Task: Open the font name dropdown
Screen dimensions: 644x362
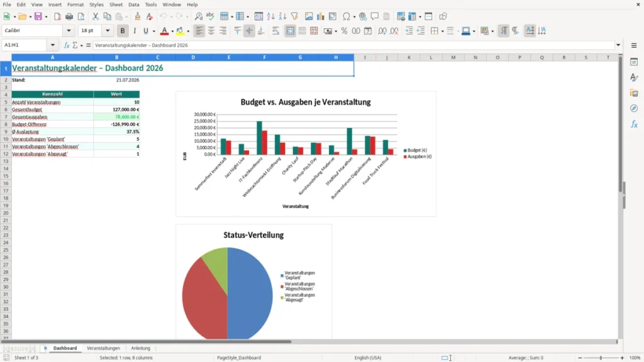Action: (x=69, y=31)
